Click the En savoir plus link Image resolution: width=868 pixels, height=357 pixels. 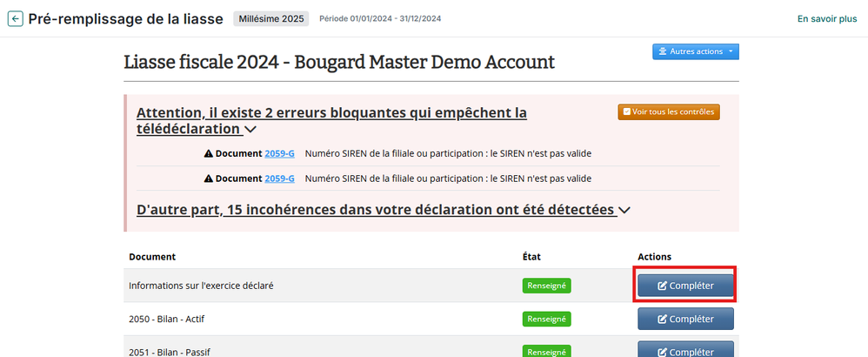[x=827, y=18]
